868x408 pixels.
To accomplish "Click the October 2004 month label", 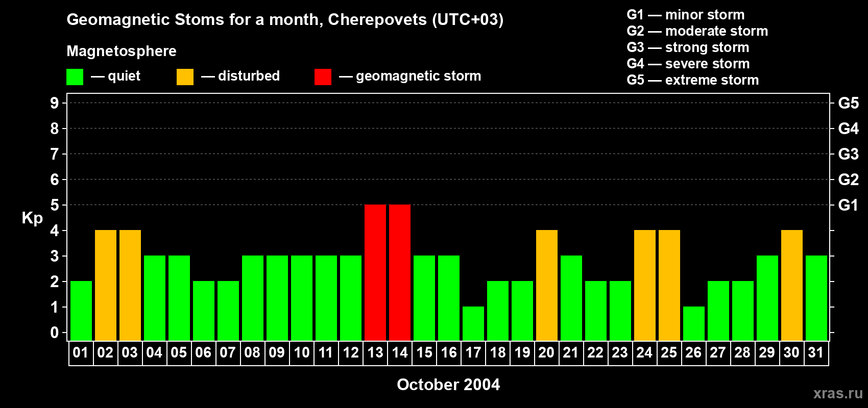I will coord(448,385).
